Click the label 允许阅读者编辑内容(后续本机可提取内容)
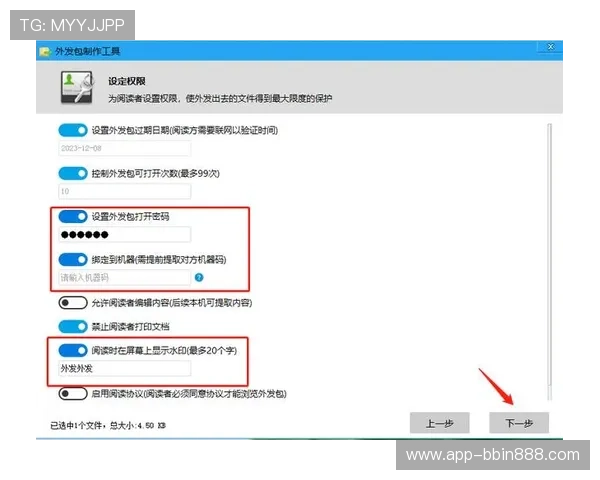The width and height of the screenshot is (600, 480). [x=171, y=303]
